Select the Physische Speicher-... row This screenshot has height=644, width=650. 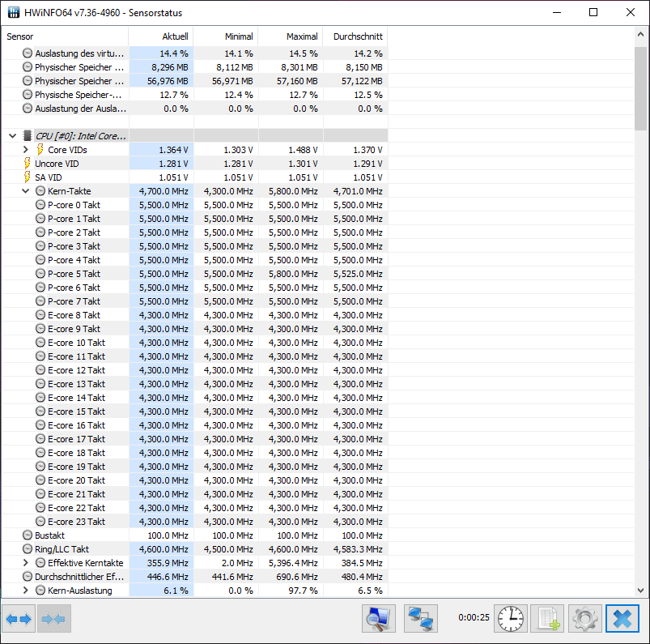(x=195, y=95)
